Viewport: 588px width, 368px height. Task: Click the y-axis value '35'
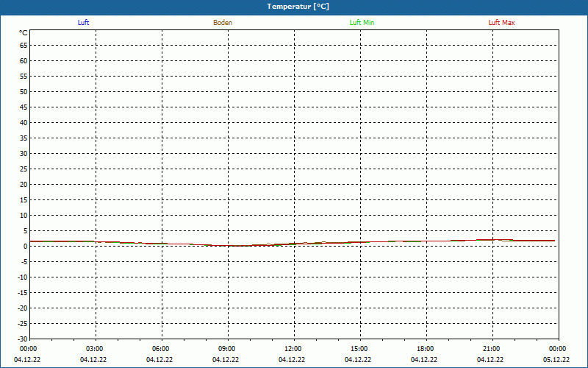(24, 138)
